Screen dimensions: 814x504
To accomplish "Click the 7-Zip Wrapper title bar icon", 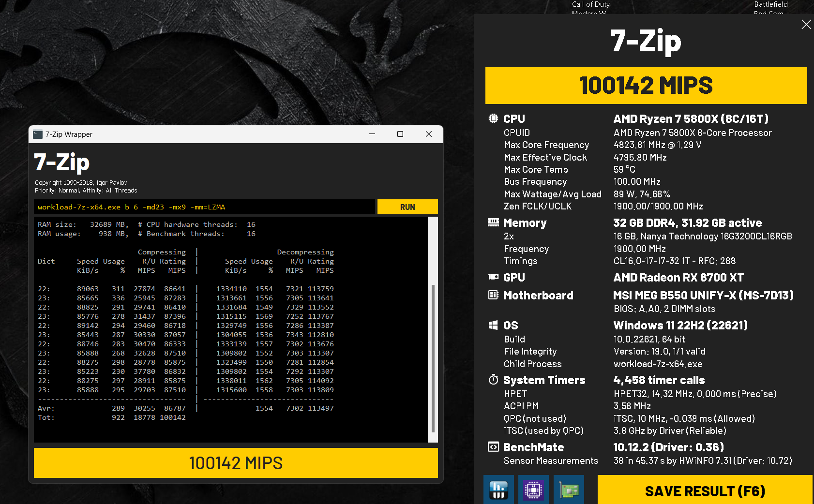I will click(x=38, y=134).
